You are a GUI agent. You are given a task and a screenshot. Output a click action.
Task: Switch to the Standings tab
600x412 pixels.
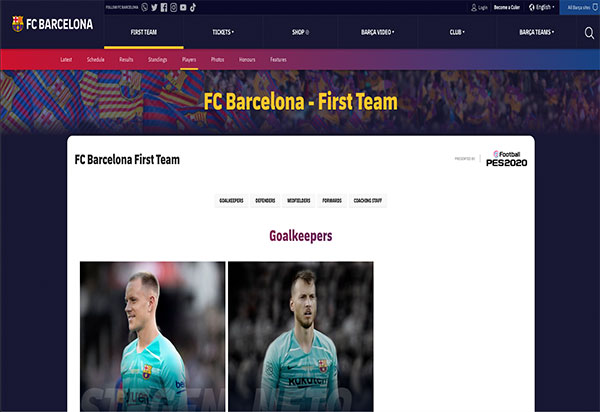click(158, 60)
